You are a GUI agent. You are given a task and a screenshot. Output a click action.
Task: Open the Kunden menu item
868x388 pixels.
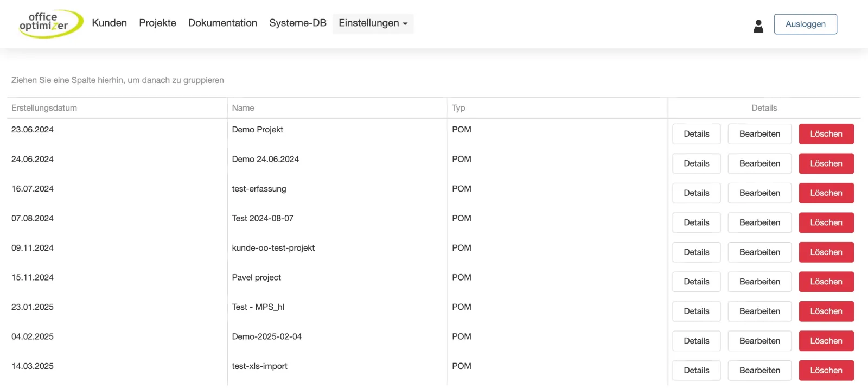pos(109,23)
